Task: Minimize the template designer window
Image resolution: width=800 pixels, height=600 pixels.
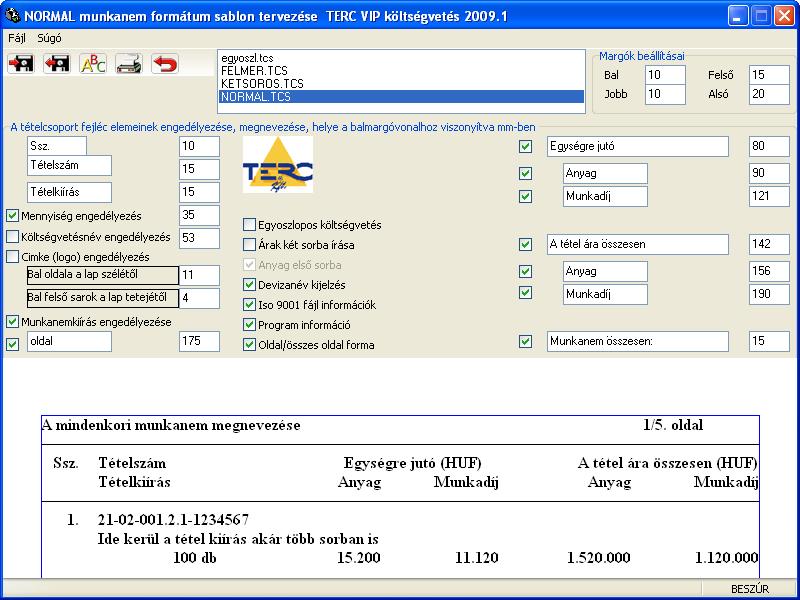Action: coord(737,16)
